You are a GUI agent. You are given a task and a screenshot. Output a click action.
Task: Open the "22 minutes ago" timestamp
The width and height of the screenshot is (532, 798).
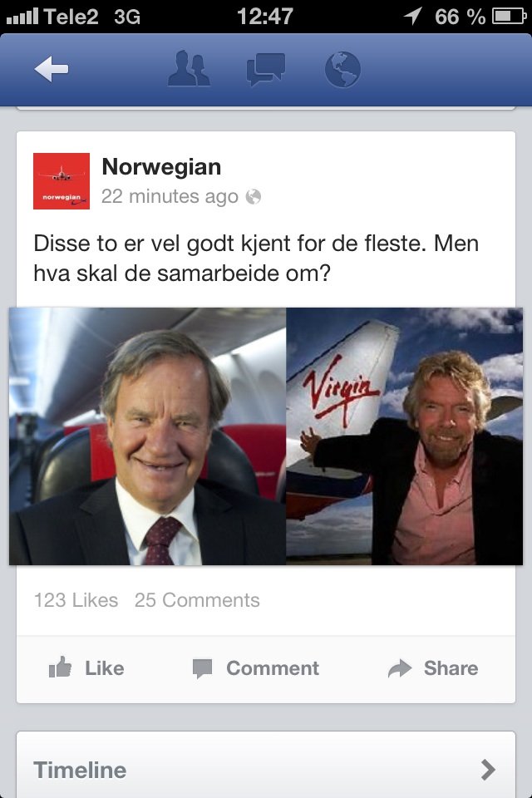170,197
